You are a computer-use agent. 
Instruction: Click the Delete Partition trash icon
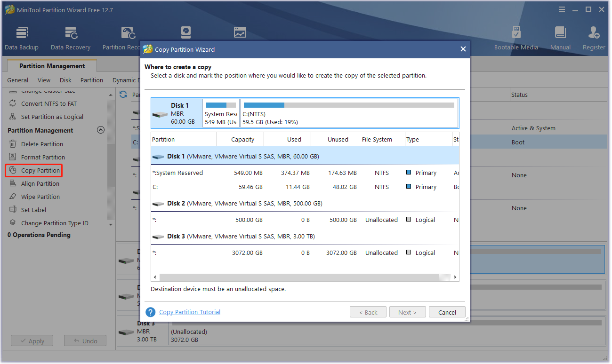tap(13, 144)
